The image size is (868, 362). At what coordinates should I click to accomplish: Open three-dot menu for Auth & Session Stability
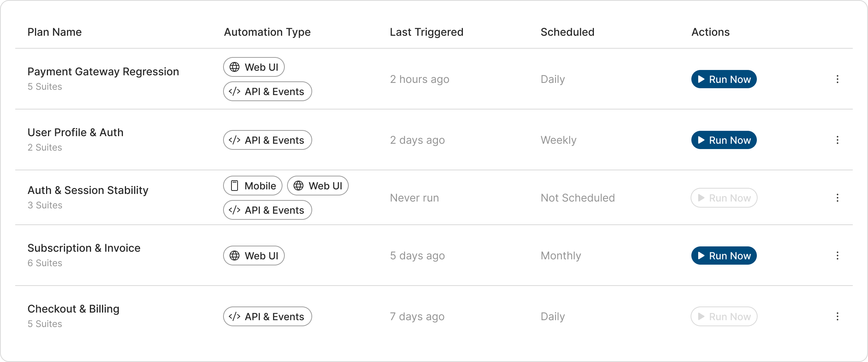(837, 198)
